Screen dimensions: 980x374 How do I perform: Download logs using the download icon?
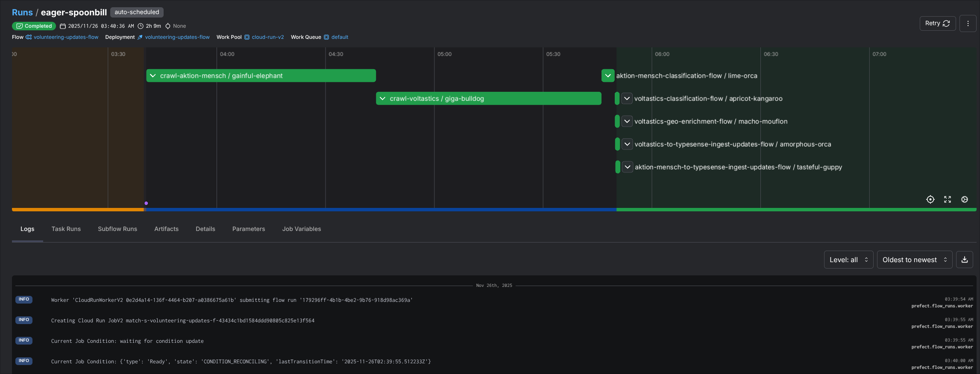pyautogui.click(x=965, y=260)
